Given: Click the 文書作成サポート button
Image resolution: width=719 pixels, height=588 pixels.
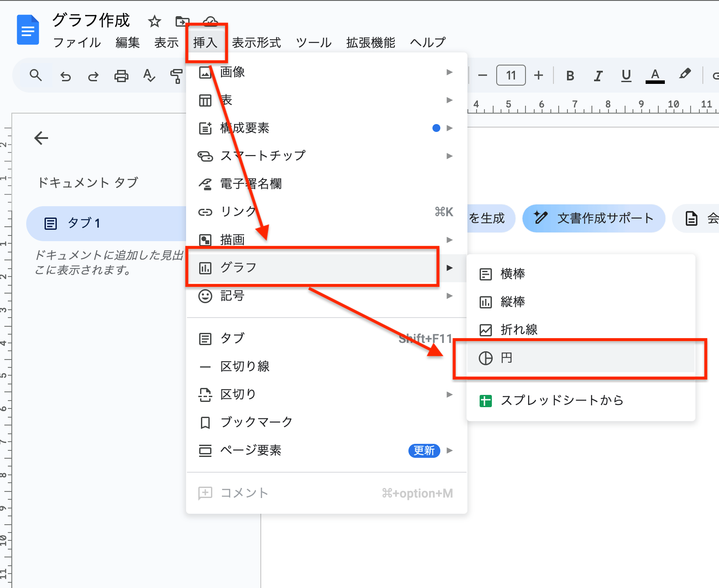Looking at the screenshot, I should point(594,218).
